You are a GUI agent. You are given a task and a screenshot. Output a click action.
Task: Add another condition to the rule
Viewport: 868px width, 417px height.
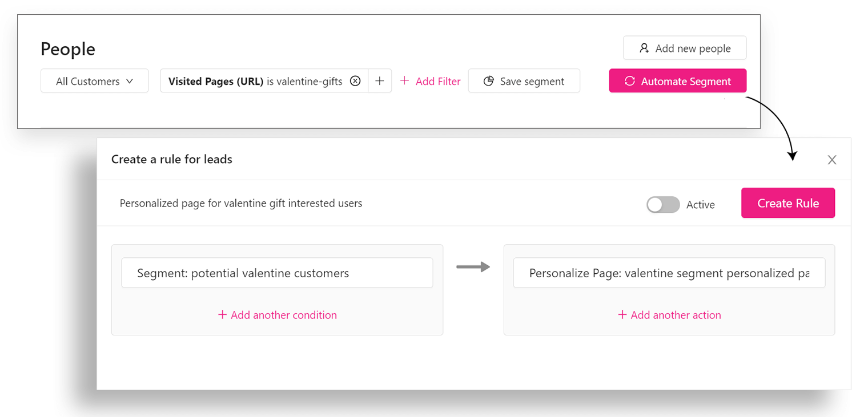coord(277,315)
